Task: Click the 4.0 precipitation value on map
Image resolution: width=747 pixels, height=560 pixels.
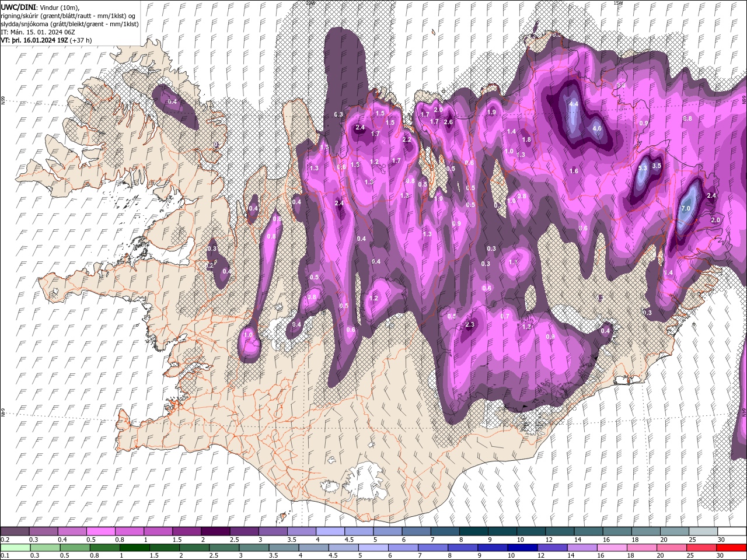Action: [x=596, y=128]
